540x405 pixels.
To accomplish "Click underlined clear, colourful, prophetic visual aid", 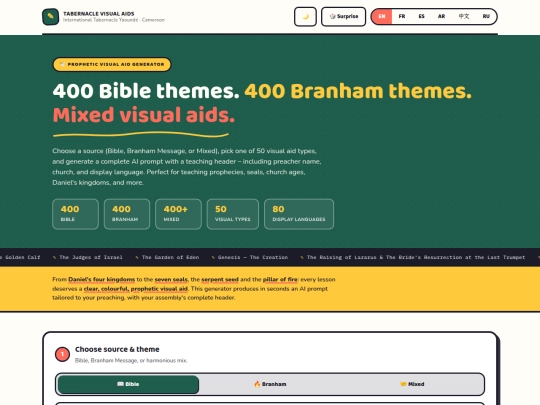I will pyautogui.click(x=136, y=289).
